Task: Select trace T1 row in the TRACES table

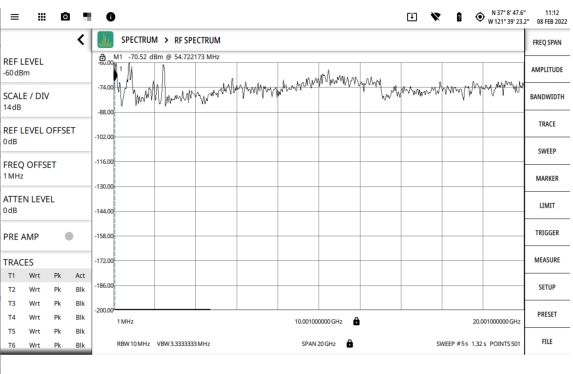Action: [x=46, y=275]
